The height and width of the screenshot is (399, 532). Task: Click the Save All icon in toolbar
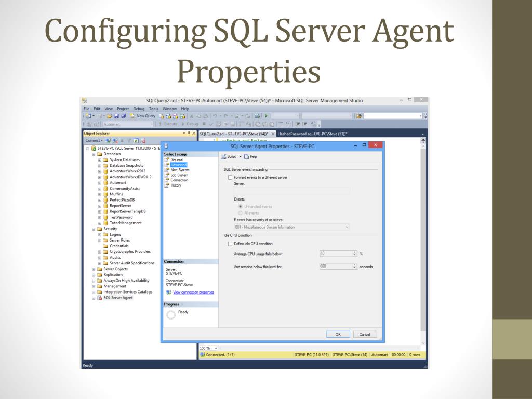124,116
